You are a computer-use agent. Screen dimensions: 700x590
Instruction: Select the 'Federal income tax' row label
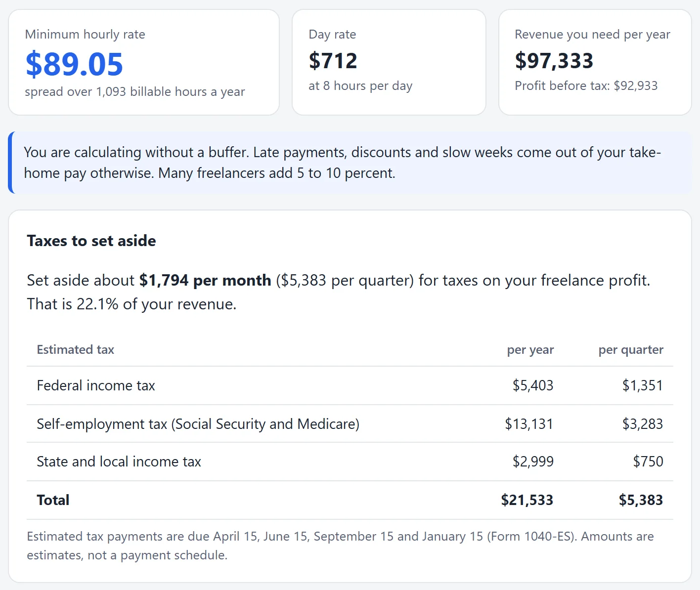(96, 385)
